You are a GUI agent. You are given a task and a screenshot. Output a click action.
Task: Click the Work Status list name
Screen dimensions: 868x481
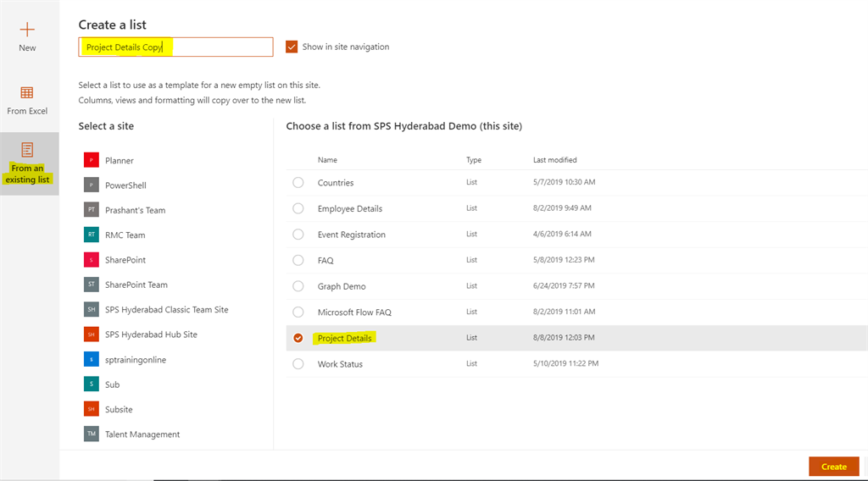[340, 364]
